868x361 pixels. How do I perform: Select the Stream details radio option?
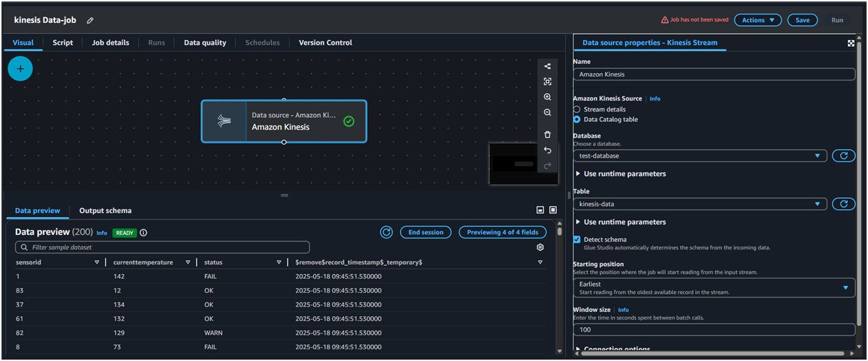[577, 110]
